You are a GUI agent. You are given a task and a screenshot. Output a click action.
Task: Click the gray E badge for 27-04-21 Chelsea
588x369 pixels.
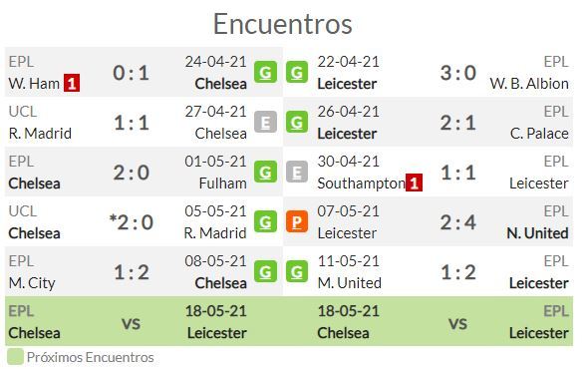(265, 122)
